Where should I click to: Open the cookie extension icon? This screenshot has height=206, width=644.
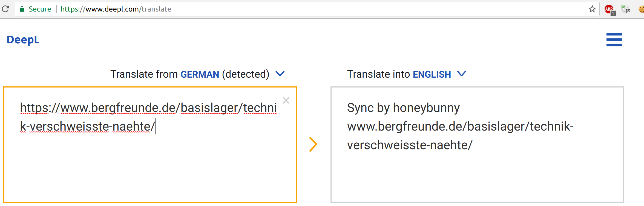(641, 9)
